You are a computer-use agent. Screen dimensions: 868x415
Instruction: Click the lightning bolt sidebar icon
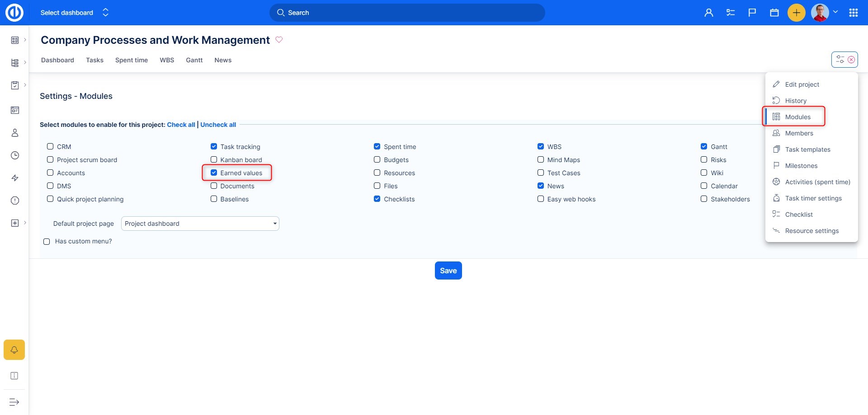tap(15, 178)
